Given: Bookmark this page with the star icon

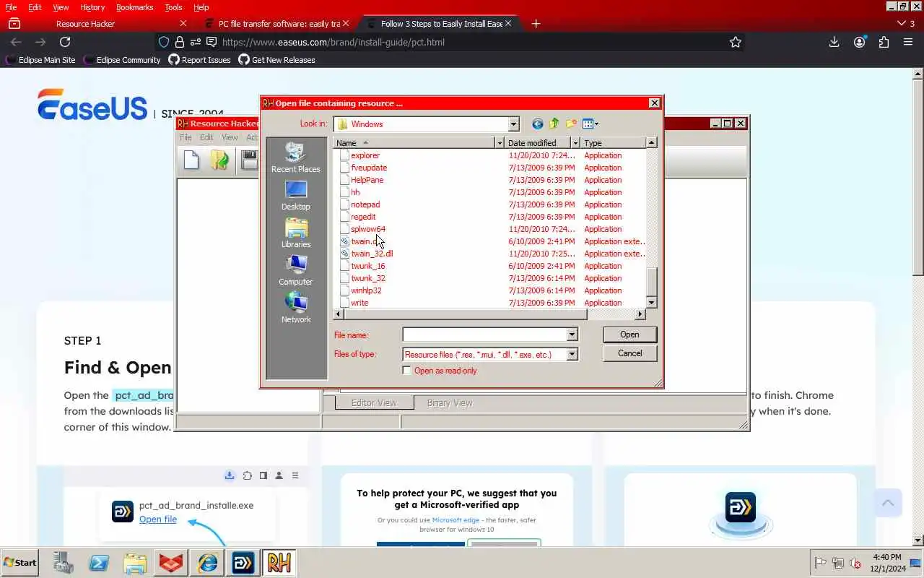Looking at the screenshot, I should (x=736, y=42).
